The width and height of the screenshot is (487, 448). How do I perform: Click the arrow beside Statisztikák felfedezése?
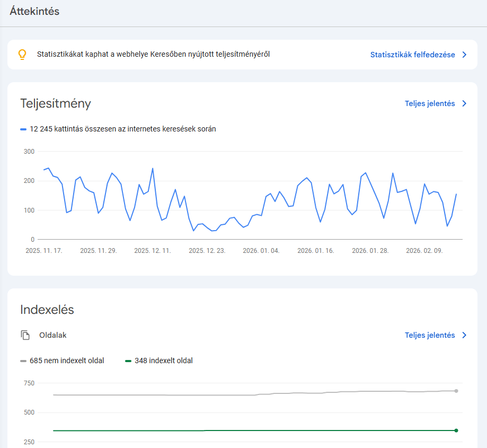tap(464, 54)
